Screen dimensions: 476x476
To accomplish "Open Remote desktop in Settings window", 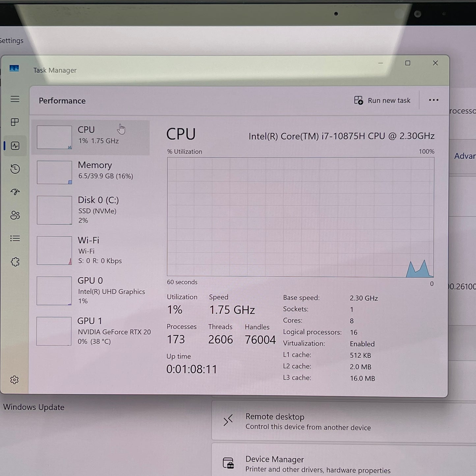I will coord(344,421).
